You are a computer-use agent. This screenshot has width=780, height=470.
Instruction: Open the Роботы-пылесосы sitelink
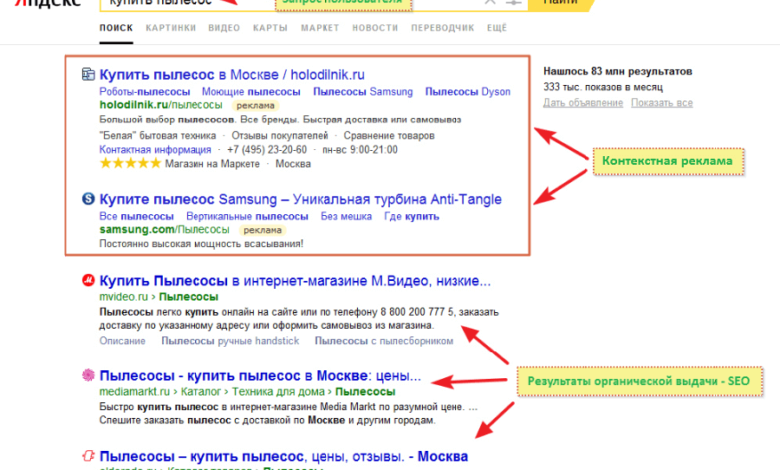pyautogui.click(x=145, y=92)
